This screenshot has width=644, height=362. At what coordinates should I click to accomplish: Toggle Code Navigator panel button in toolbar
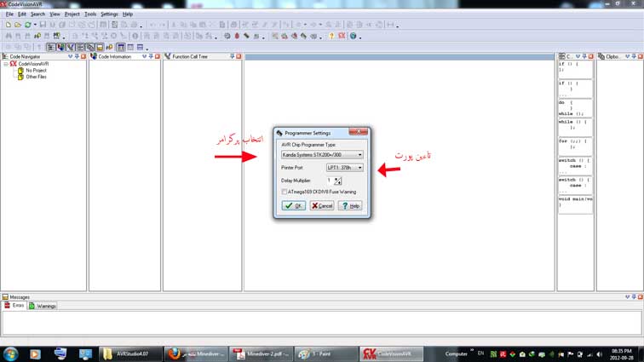pyautogui.click(x=51, y=47)
